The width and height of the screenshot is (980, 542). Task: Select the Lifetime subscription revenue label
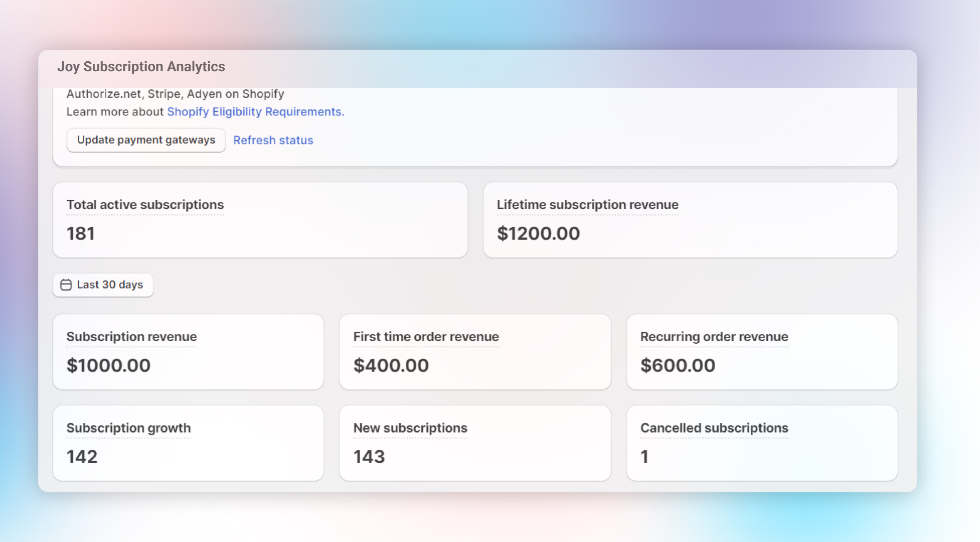click(x=588, y=205)
